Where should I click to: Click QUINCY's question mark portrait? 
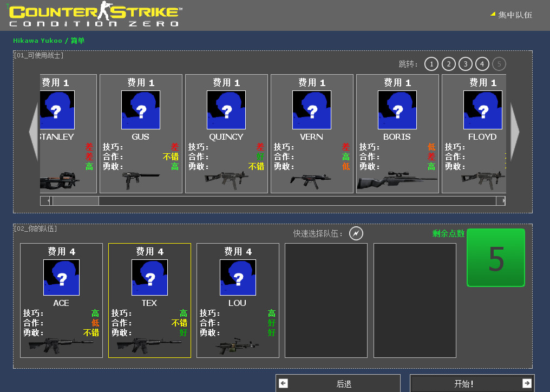point(226,109)
